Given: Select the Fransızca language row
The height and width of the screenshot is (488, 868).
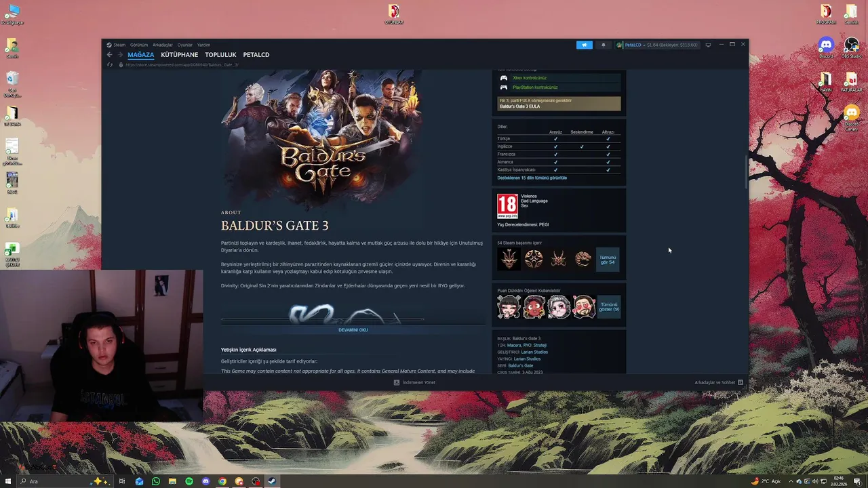Looking at the screenshot, I should [559, 154].
